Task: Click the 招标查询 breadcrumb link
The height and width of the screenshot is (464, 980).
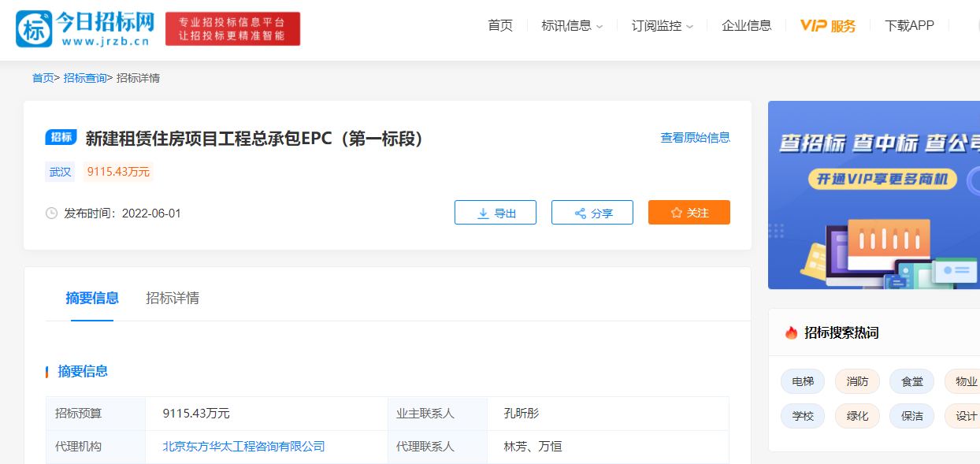Action: 84,78
